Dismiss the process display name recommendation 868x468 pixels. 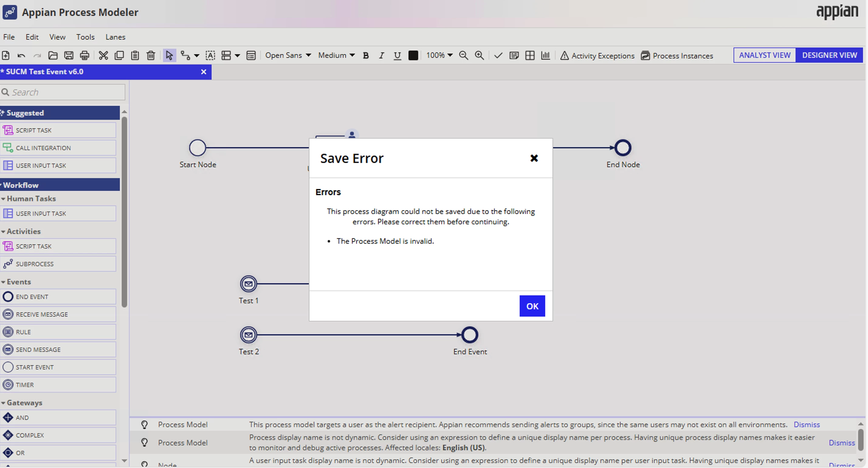(842, 442)
